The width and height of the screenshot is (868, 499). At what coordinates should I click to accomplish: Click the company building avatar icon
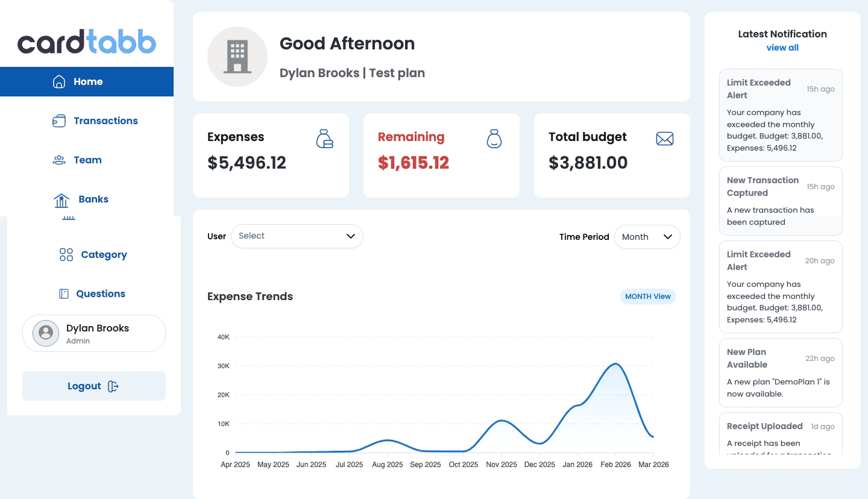point(237,57)
